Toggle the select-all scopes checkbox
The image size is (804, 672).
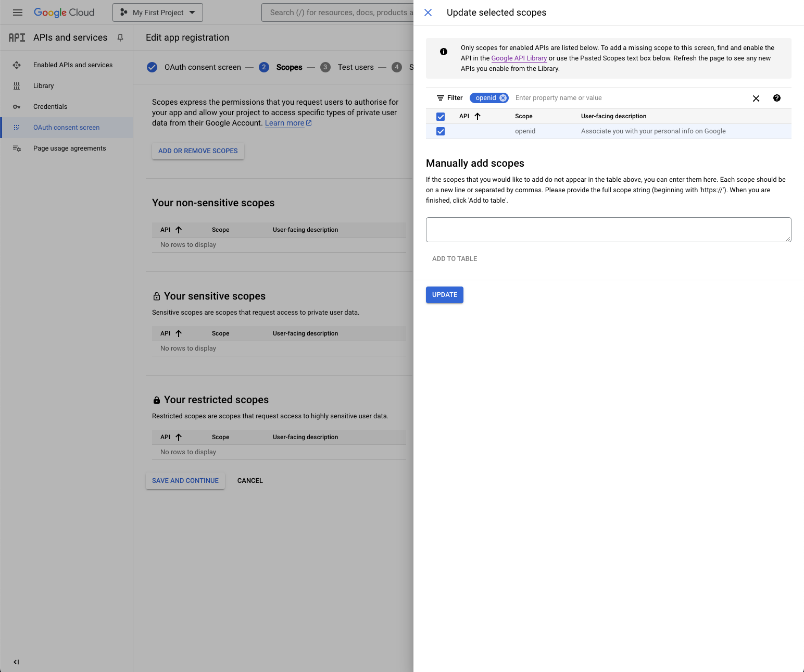(441, 117)
